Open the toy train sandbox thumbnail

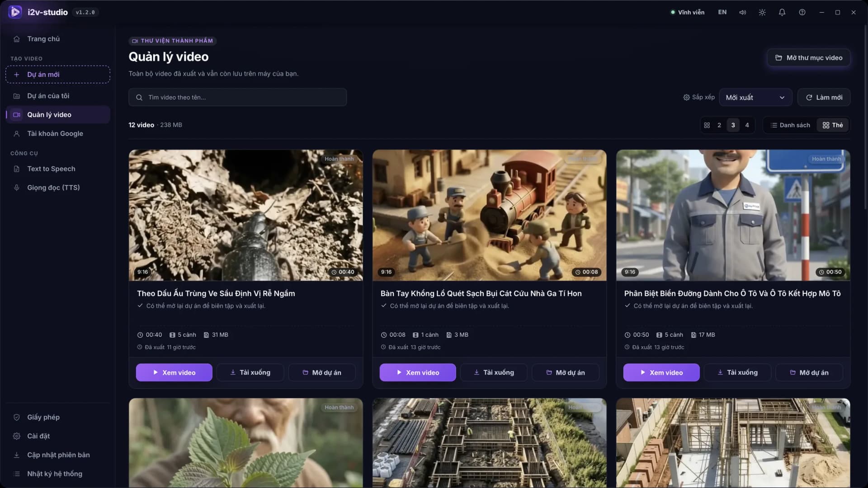490,216
